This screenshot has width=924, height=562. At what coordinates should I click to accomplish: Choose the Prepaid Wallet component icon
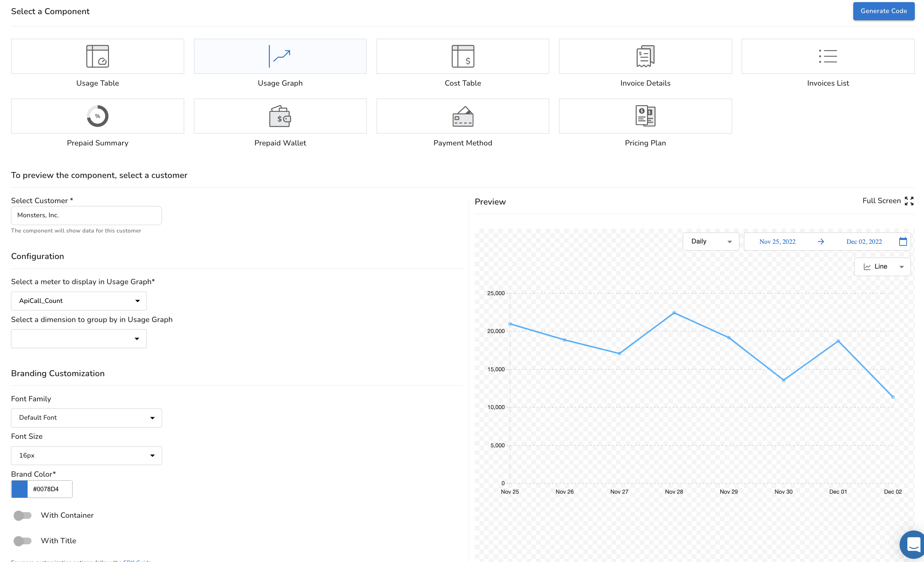pos(280,116)
